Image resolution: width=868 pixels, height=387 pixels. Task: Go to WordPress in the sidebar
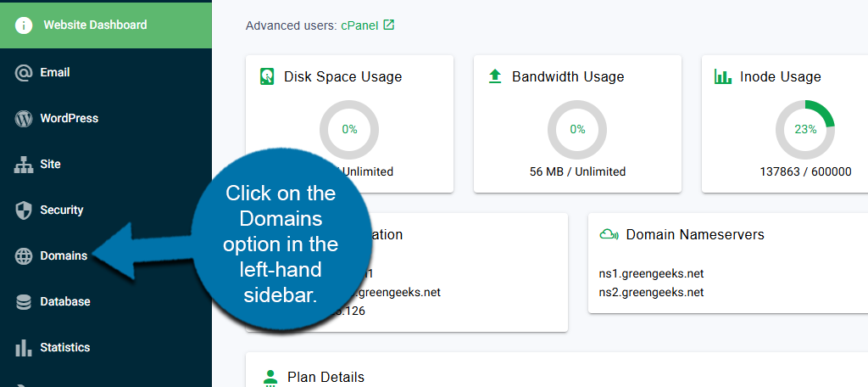pyautogui.click(x=69, y=119)
